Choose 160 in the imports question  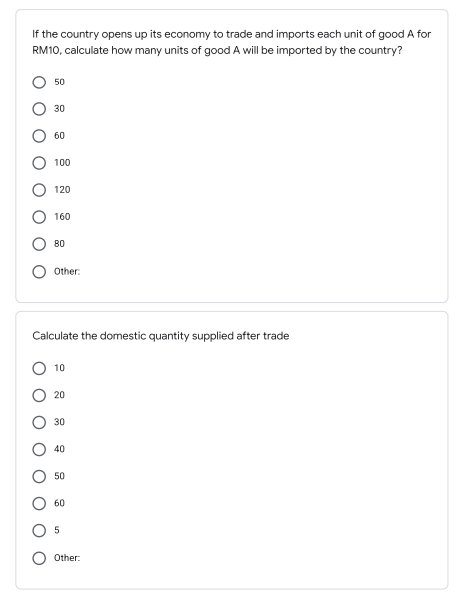[39, 217]
